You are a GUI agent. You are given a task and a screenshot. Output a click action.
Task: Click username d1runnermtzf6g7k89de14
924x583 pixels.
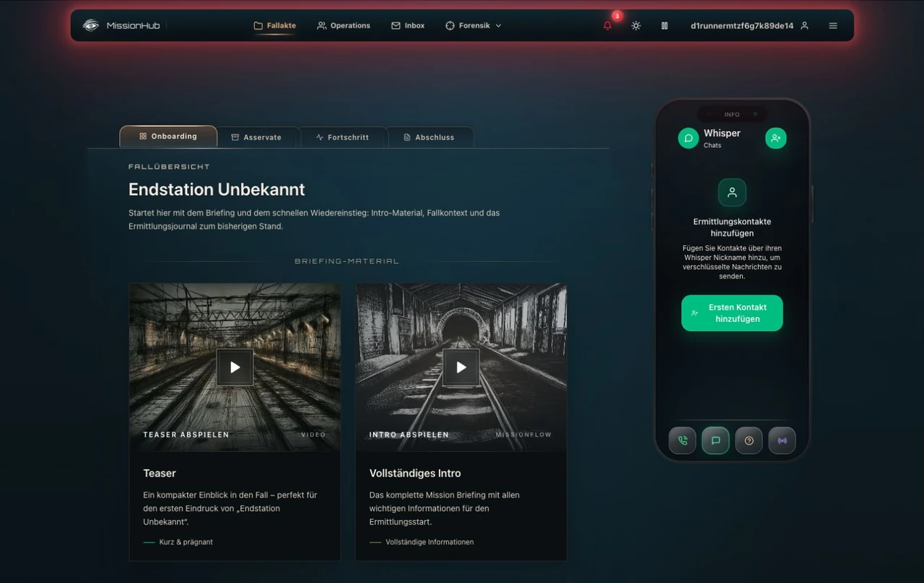click(x=742, y=25)
